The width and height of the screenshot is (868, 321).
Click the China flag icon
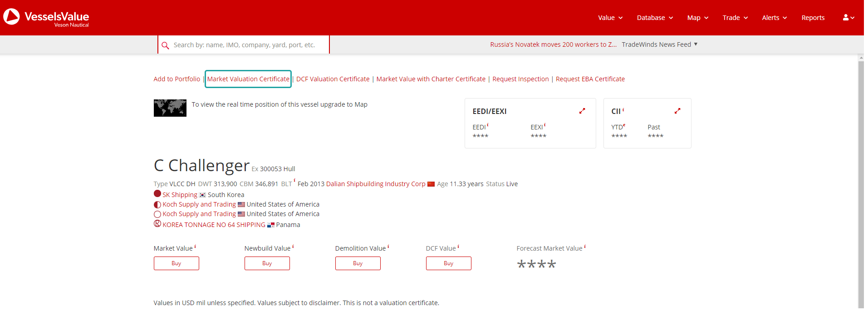pyautogui.click(x=431, y=184)
